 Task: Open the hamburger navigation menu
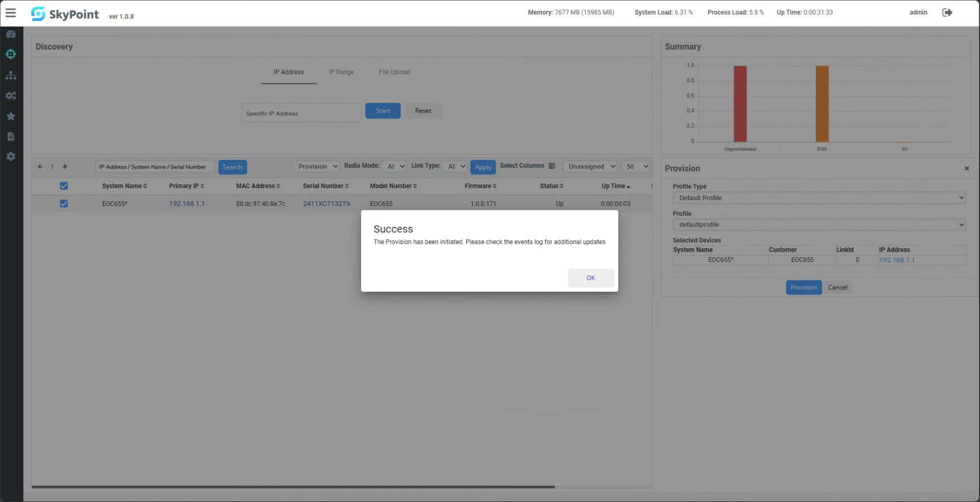click(11, 12)
